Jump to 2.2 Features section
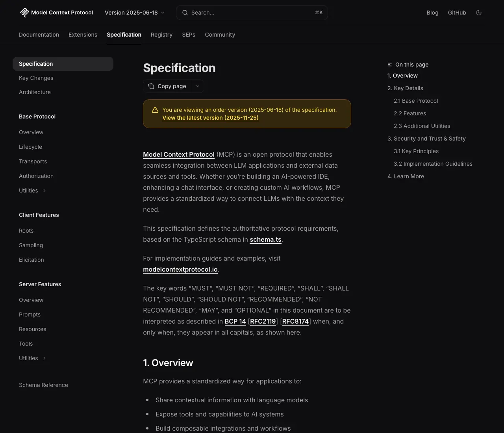 410,113
